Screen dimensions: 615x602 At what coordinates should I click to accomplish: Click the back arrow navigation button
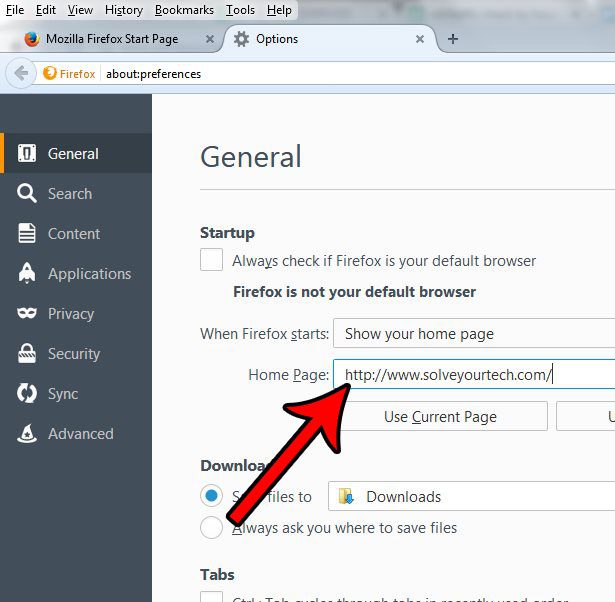click(x=20, y=73)
